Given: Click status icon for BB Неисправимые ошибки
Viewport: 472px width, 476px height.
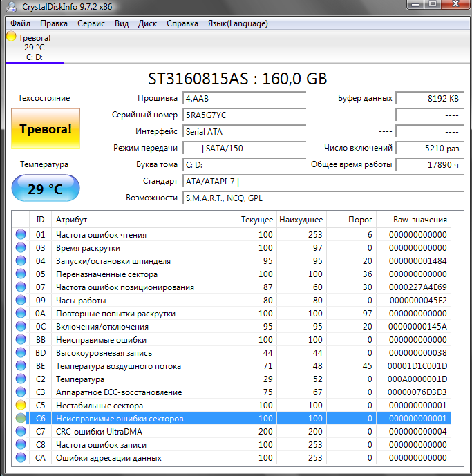Looking at the screenshot, I should (21, 339).
